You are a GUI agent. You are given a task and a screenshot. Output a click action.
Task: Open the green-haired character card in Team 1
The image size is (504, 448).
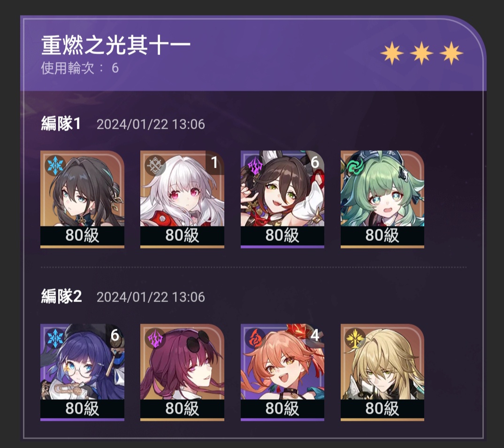pyautogui.click(x=382, y=199)
